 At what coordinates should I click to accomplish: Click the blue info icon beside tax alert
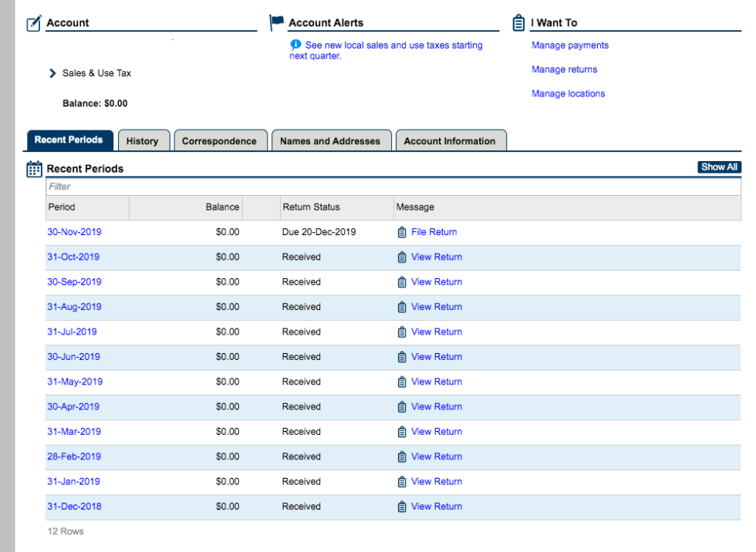tap(295, 45)
